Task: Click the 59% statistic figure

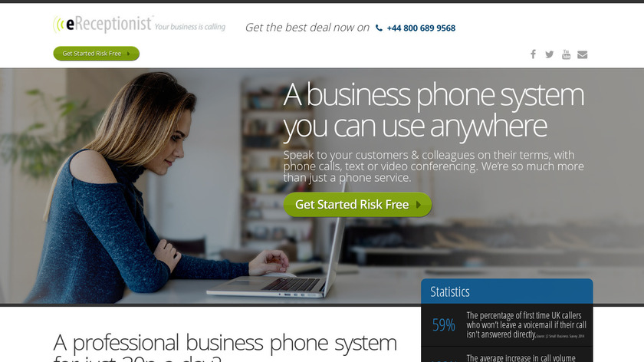Action: [x=444, y=325]
